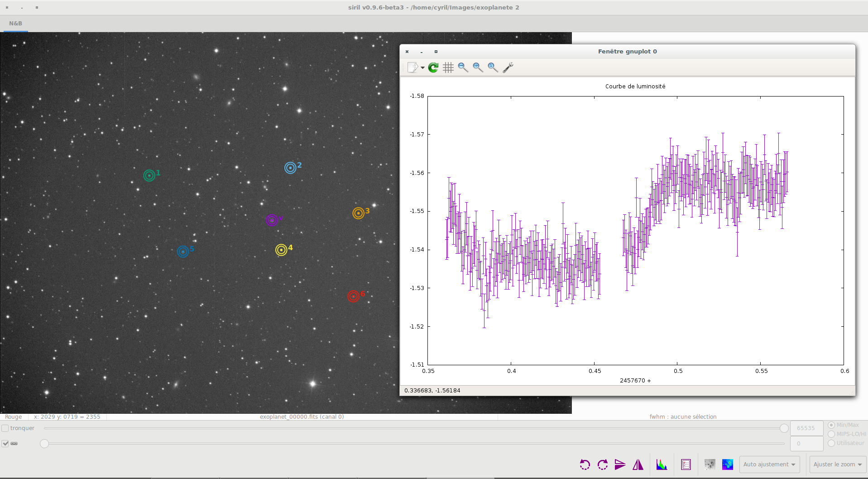Enable false color rendering icon
Image resolution: width=868 pixels, height=479 pixels.
(x=728, y=464)
